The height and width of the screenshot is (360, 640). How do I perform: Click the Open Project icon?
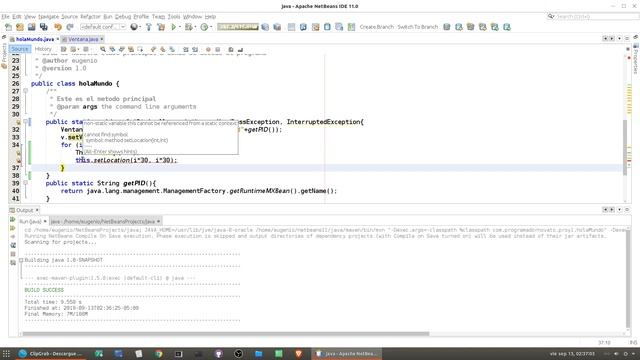31,27
